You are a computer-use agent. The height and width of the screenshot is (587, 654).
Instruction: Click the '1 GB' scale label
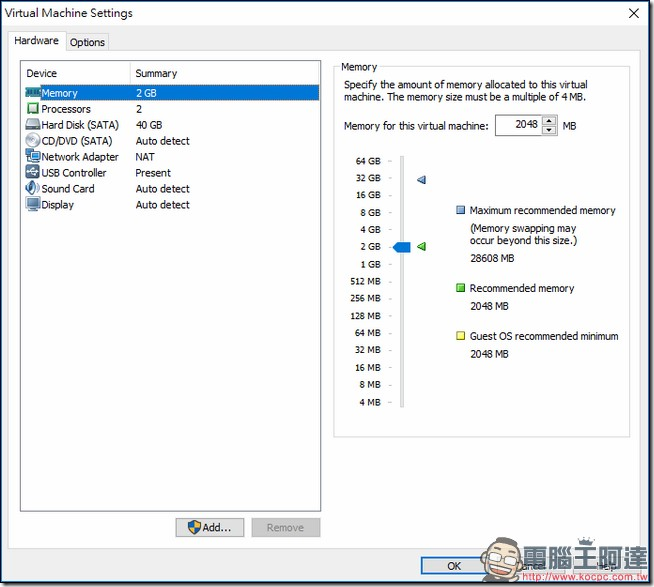pyautogui.click(x=370, y=265)
